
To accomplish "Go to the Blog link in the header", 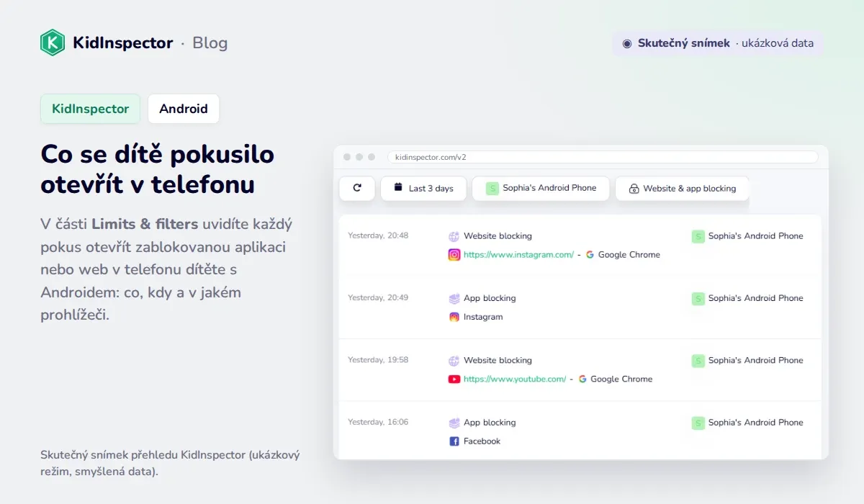I will (210, 42).
